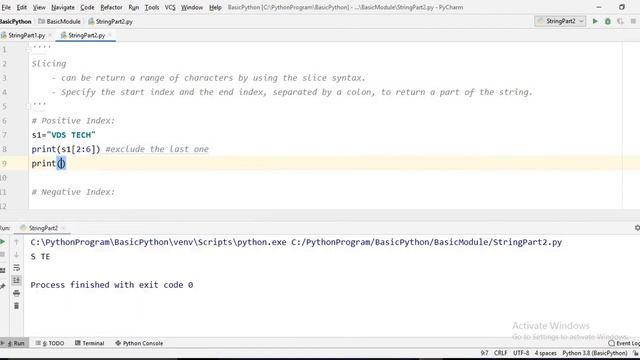
Task: Click 'Process finished with exit code 0' text
Action: (111, 285)
